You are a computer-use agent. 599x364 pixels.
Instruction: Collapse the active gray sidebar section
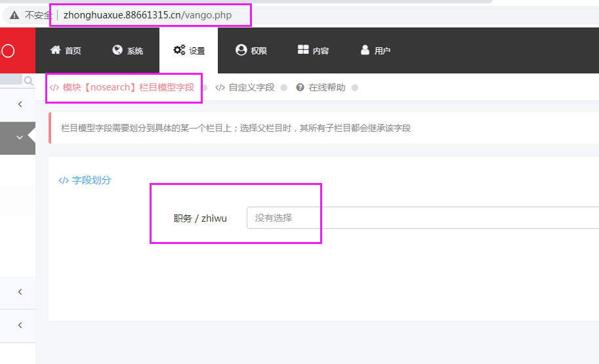coord(20,138)
